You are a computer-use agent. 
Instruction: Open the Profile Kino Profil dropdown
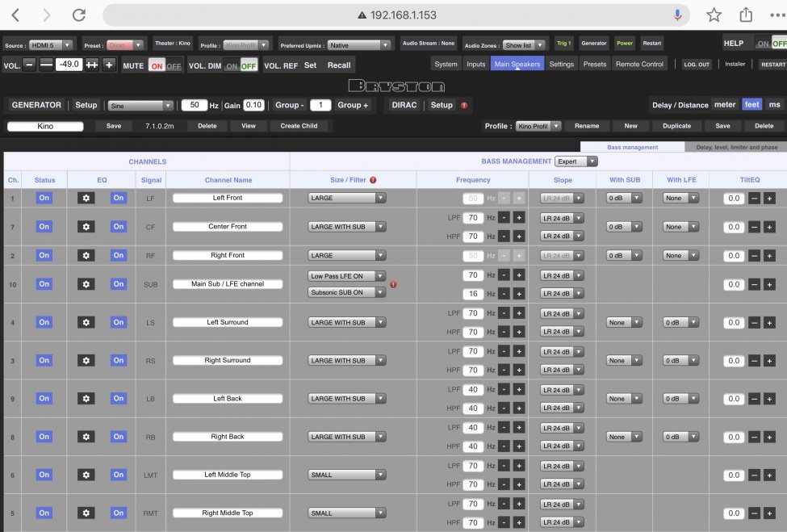click(538, 126)
